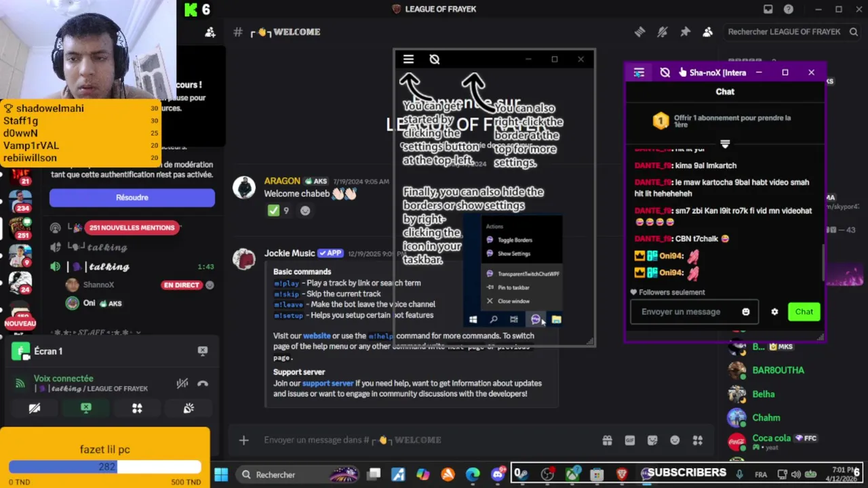This screenshot has height=488, width=868.
Task: Open sticker picker in message bar
Action: pos(652,441)
